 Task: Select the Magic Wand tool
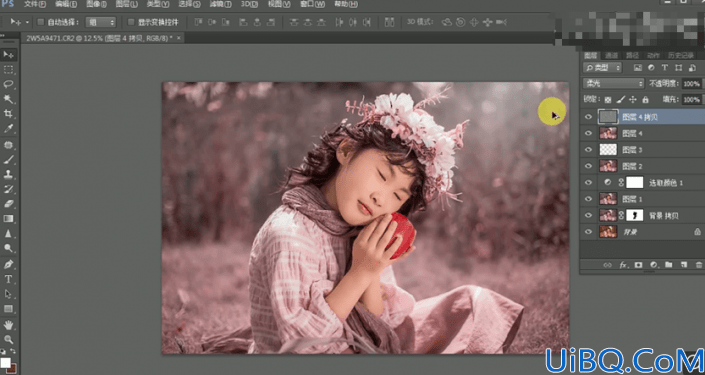(x=8, y=99)
